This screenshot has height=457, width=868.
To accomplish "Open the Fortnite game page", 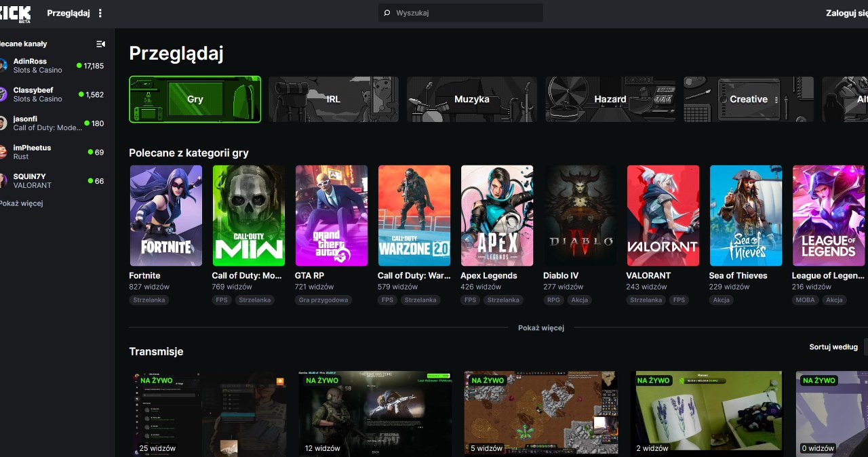I will 166,216.
